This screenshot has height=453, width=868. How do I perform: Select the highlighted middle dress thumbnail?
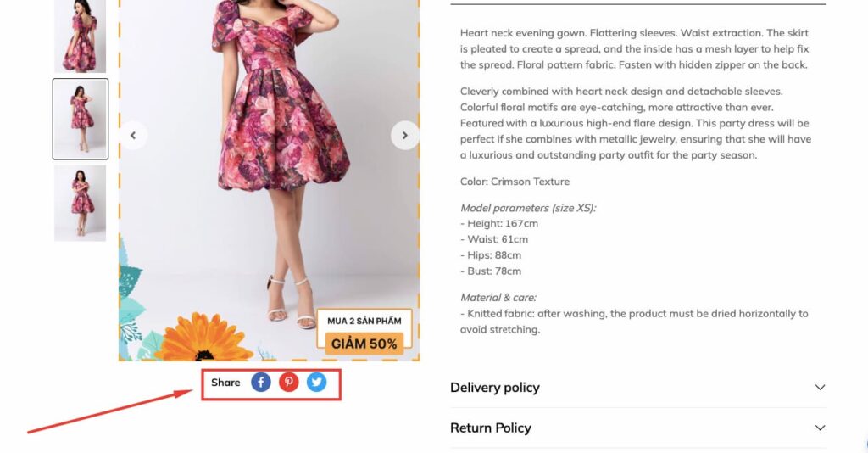81,119
